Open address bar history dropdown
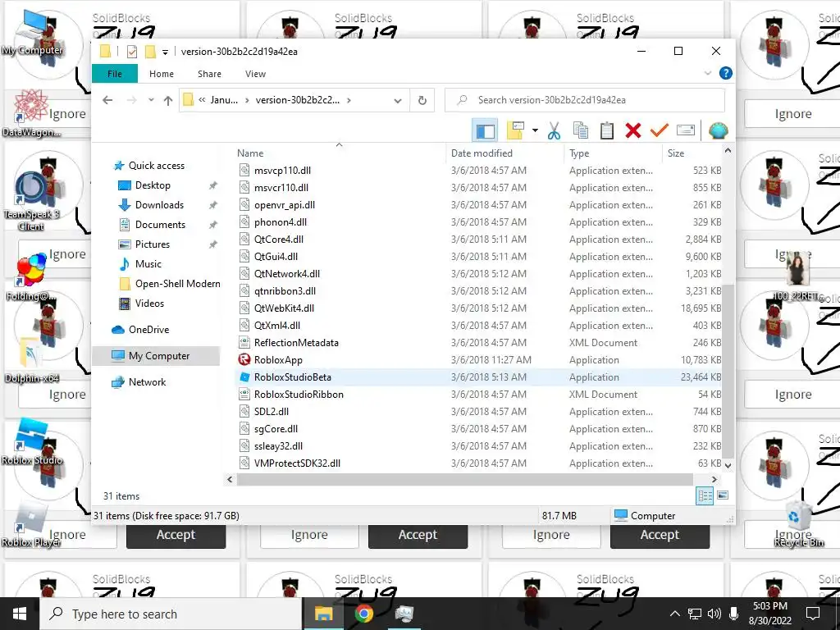Viewport: 840px width, 630px height. tap(398, 100)
